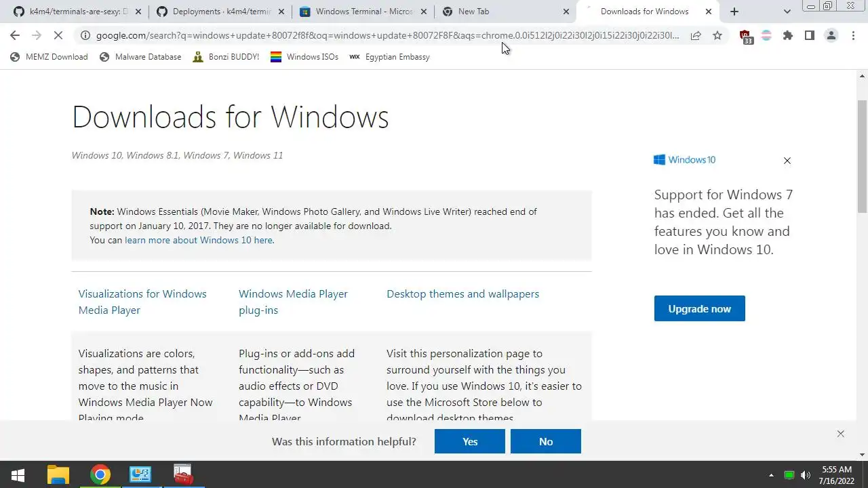The width and height of the screenshot is (868, 488).
Task: Close the Windows 10 promo panel
Action: click(x=787, y=161)
